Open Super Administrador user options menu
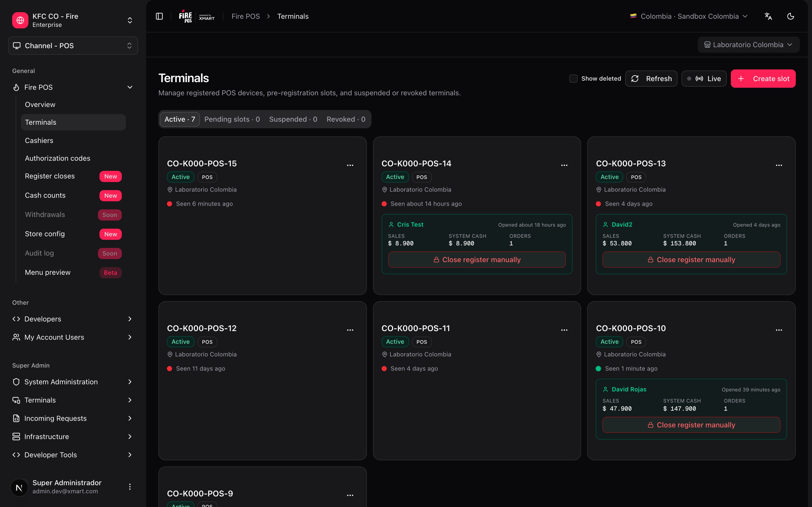 (x=130, y=486)
